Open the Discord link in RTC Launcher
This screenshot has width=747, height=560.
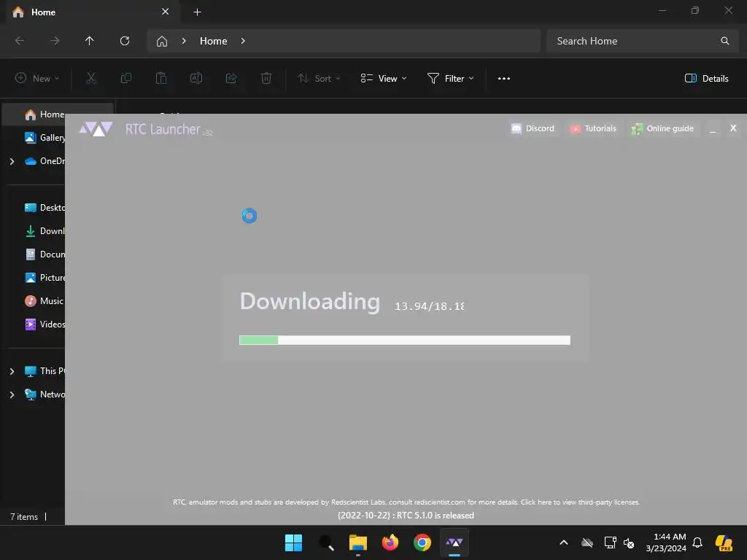pyautogui.click(x=533, y=128)
